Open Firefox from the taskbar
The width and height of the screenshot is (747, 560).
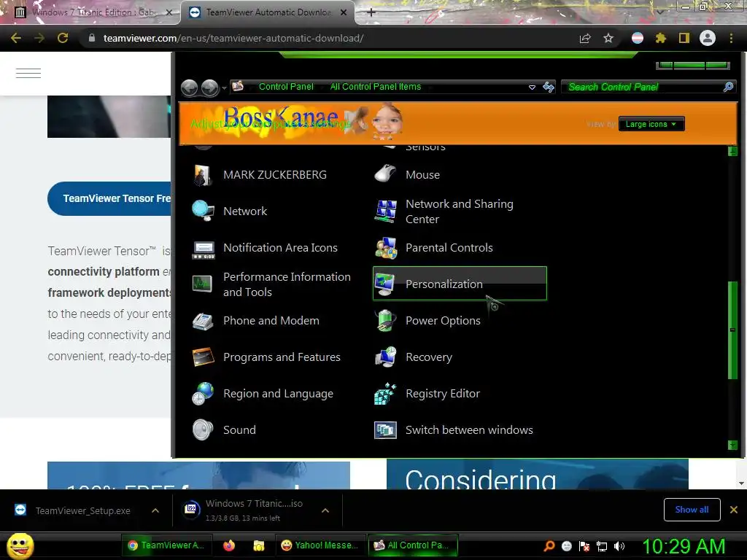pyautogui.click(x=228, y=545)
